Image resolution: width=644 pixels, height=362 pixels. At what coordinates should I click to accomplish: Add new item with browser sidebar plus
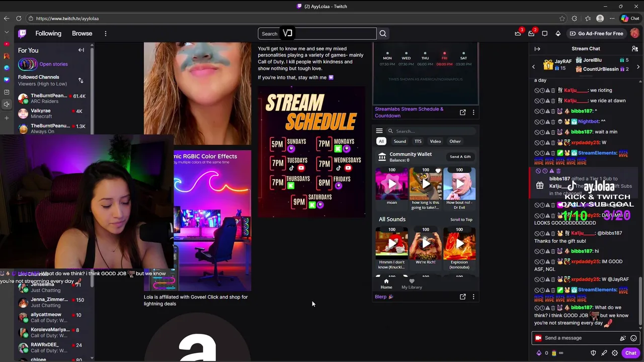pyautogui.click(x=7, y=118)
